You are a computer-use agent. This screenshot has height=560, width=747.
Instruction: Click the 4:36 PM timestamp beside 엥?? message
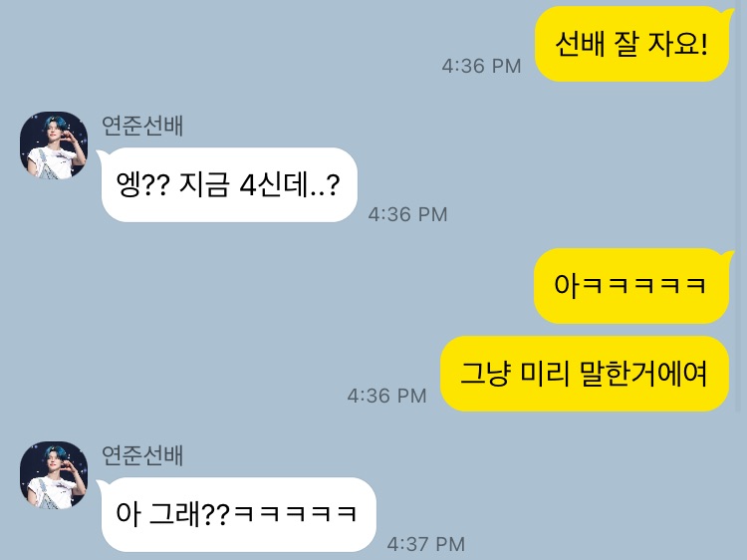[407, 214]
